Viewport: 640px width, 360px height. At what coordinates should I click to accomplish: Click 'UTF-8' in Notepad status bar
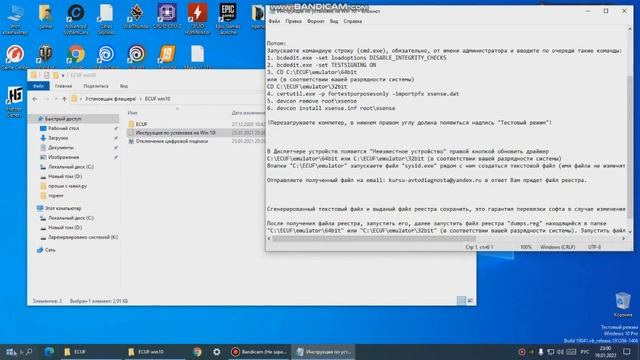coord(594,247)
